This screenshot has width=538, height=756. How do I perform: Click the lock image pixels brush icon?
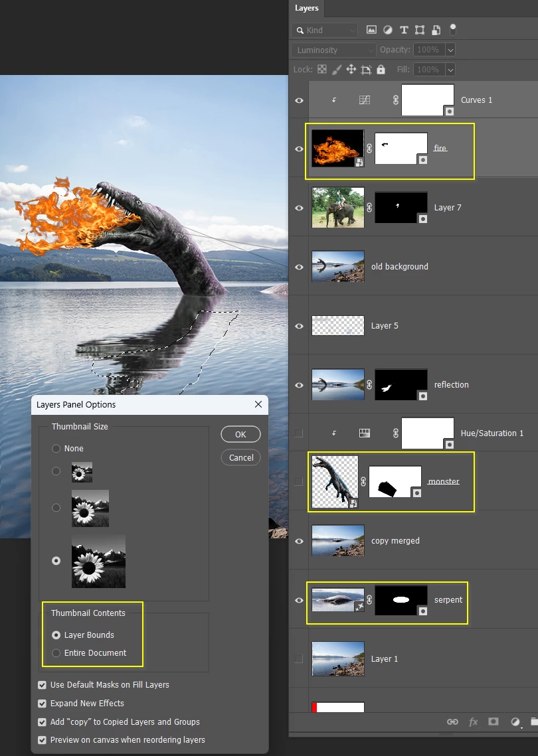coord(336,70)
